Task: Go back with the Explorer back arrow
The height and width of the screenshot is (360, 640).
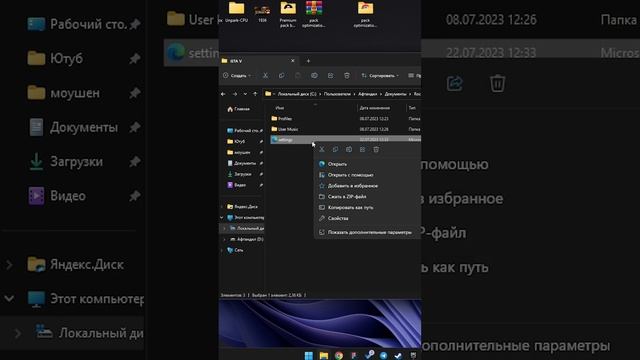Action: click(223, 94)
